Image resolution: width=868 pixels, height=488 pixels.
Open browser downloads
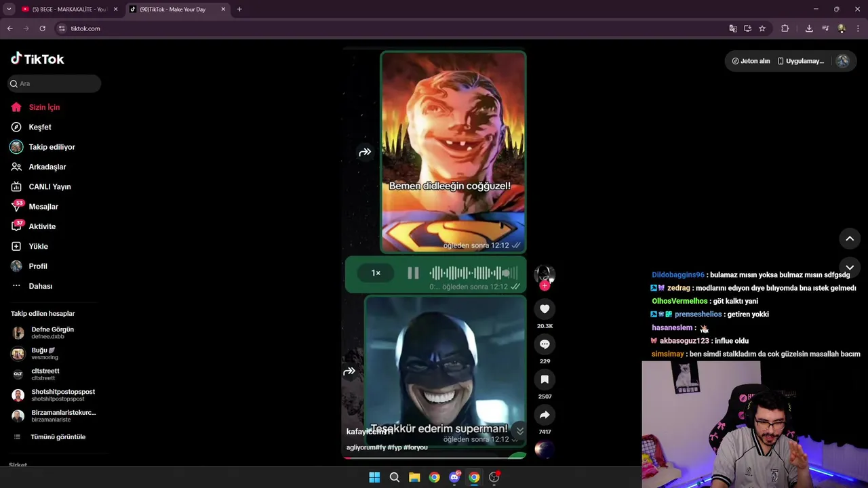(x=809, y=28)
